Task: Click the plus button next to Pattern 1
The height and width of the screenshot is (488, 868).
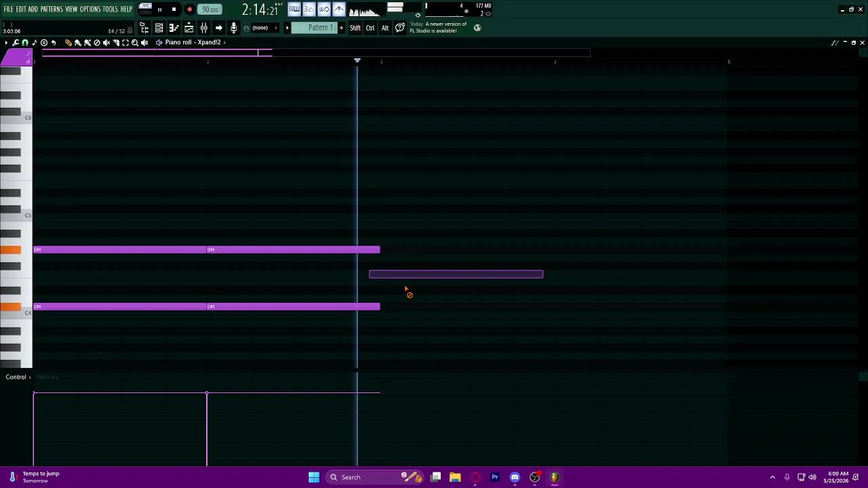Action: coord(341,28)
